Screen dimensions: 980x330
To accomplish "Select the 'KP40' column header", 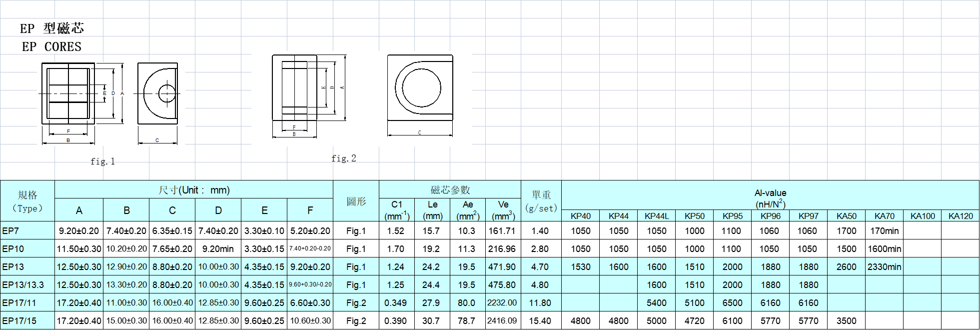I will tap(581, 216).
